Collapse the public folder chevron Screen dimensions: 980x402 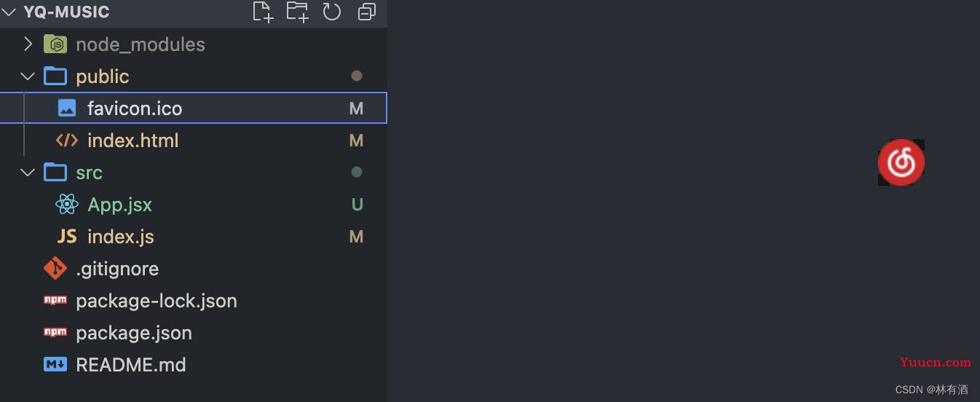tap(28, 76)
